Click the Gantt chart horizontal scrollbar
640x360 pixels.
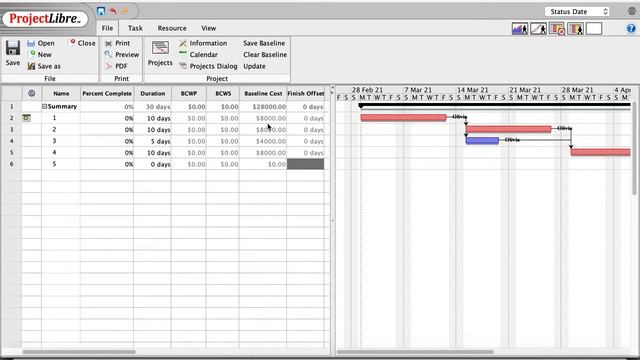415,351
